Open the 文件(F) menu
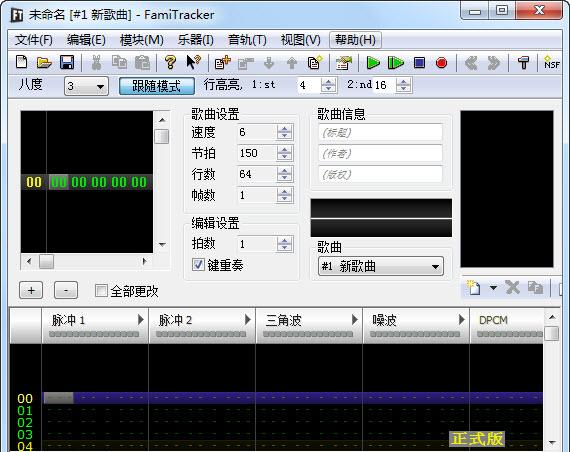Viewport: 570px width, 452px height. tap(33, 40)
